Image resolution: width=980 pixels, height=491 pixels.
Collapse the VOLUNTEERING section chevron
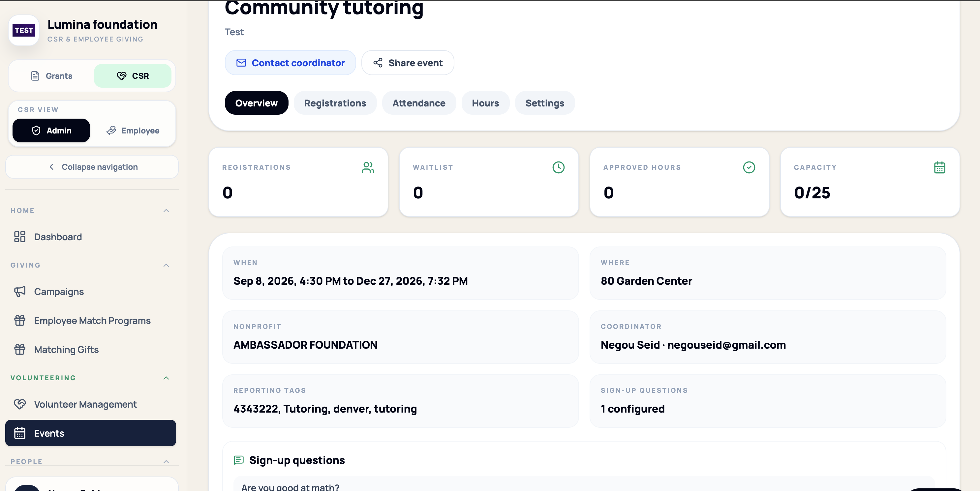[x=166, y=378]
